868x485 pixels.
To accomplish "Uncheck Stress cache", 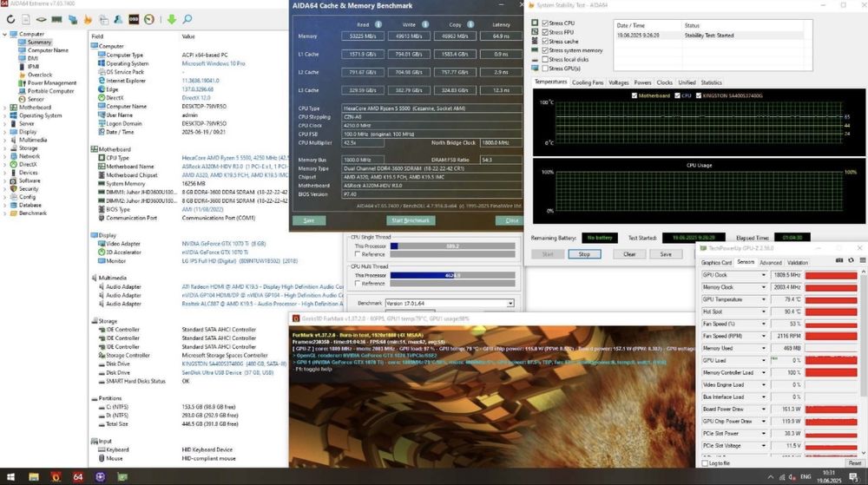I will click(x=545, y=42).
